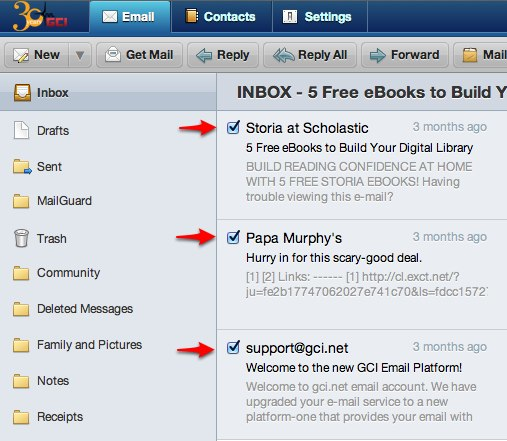Compose a message with the New button
The image size is (507, 441).
tap(37, 55)
